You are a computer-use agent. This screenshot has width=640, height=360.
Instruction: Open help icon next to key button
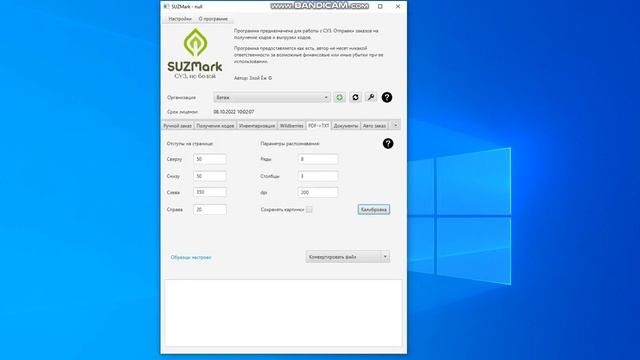click(387, 97)
